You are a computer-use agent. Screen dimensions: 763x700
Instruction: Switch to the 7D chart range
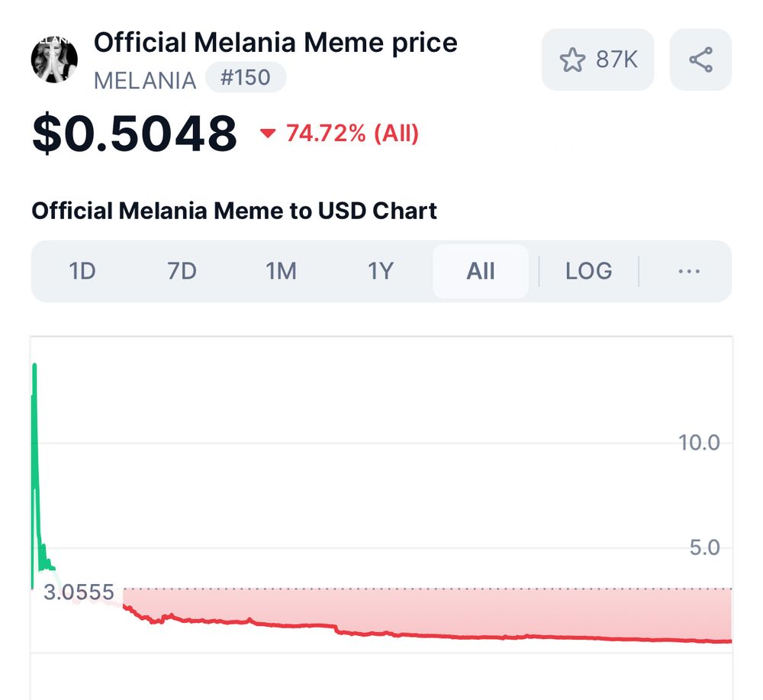pos(182,271)
